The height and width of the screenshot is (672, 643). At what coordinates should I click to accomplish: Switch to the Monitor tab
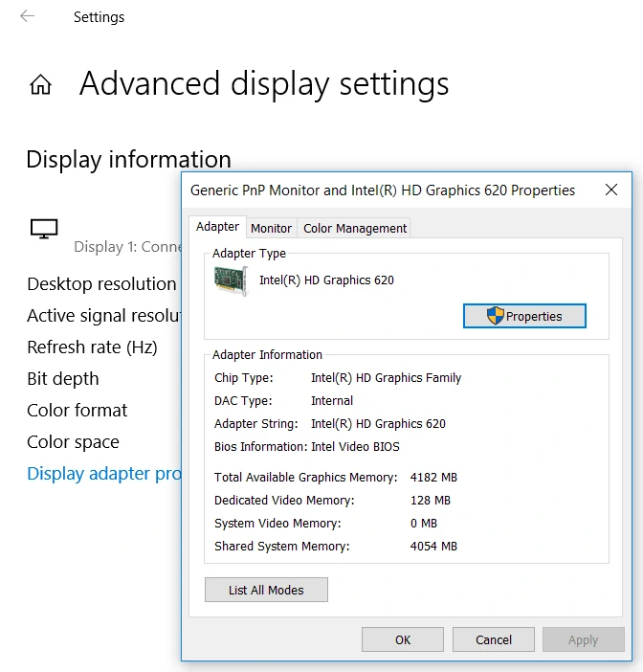coord(271,229)
